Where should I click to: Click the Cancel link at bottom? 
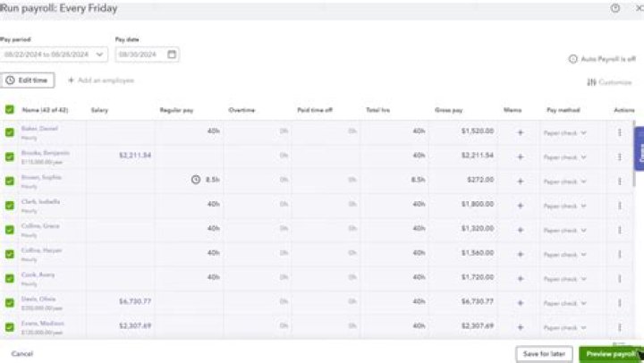pos(22,353)
